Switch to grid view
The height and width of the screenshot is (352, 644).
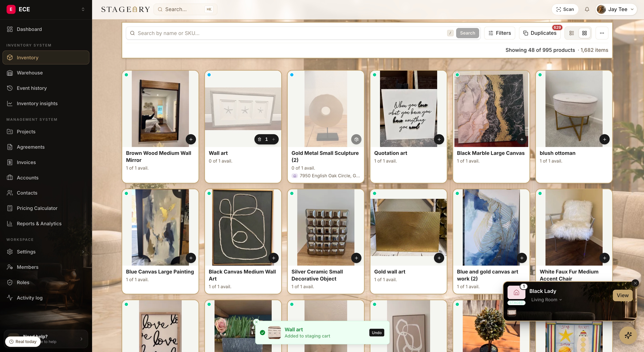[x=584, y=33]
